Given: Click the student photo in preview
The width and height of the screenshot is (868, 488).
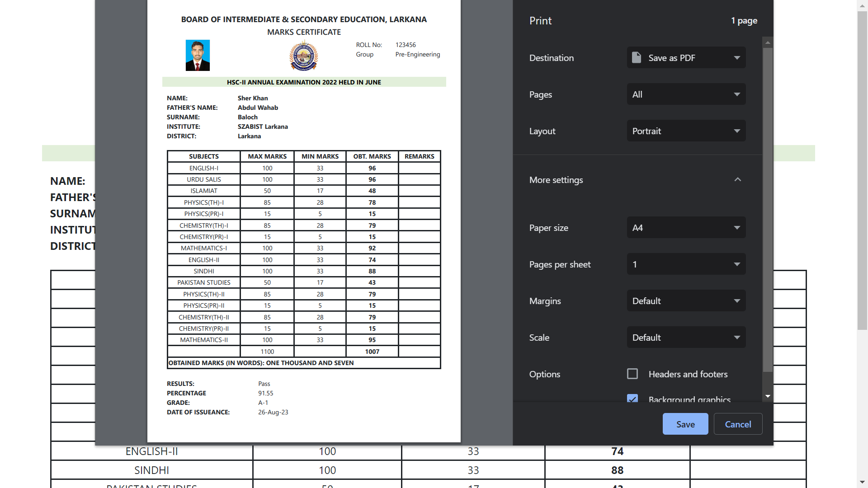Looking at the screenshot, I should coord(198,55).
